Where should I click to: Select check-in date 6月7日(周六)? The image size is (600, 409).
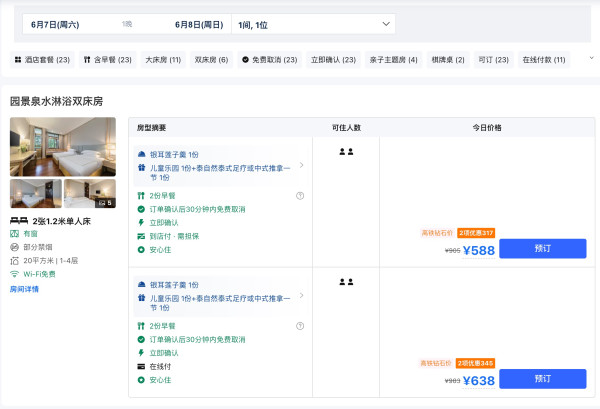pyautogui.click(x=55, y=25)
